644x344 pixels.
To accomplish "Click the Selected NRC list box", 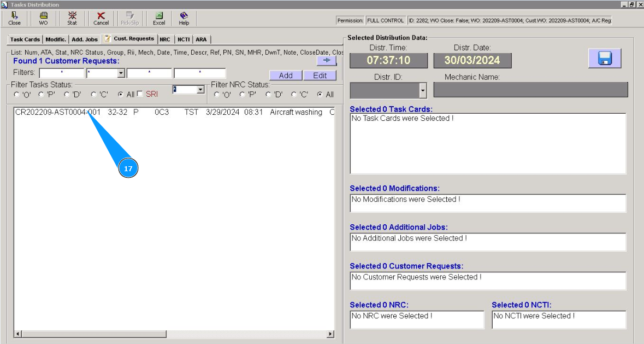I will coord(417,319).
